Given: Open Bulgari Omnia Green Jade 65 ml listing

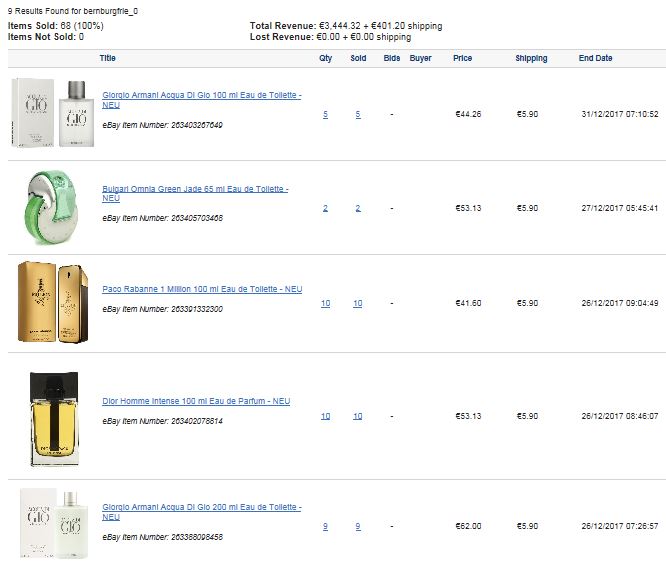Looking at the screenshot, I should pyautogui.click(x=195, y=193).
